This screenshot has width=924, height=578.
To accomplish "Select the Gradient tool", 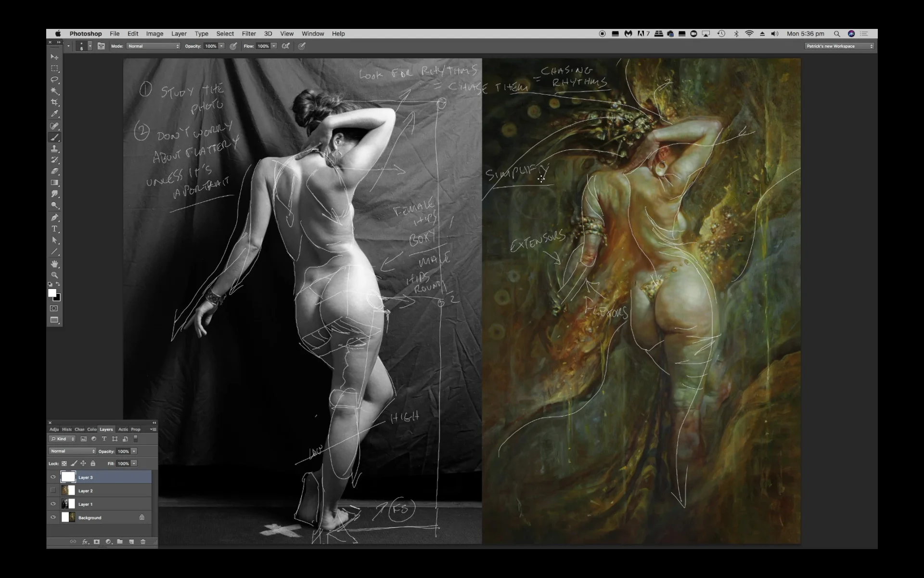I will pos(54,183).
